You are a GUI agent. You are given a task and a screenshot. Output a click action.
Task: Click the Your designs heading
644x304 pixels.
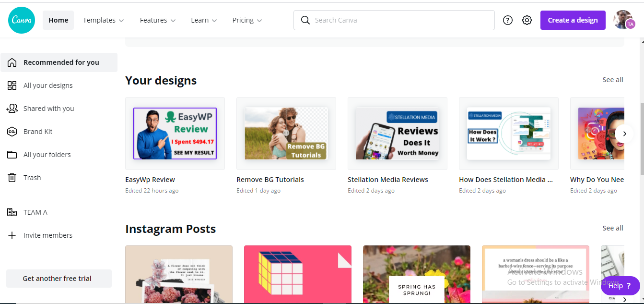click(161, 80)
